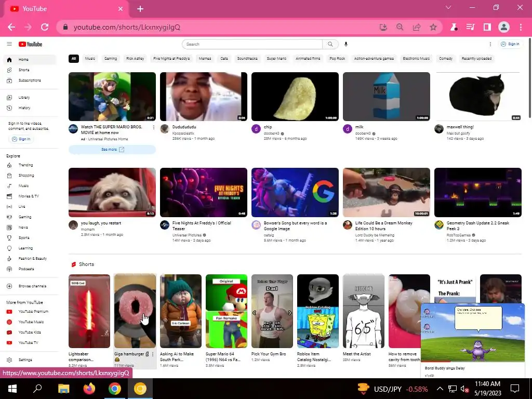Click the sidebar Sign in button
The width and height of the screenshot is (532, 399).
pos(21,139)
